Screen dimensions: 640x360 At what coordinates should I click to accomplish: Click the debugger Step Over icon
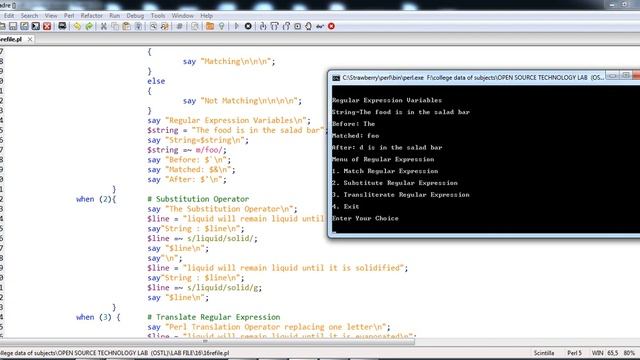[274, 26]
